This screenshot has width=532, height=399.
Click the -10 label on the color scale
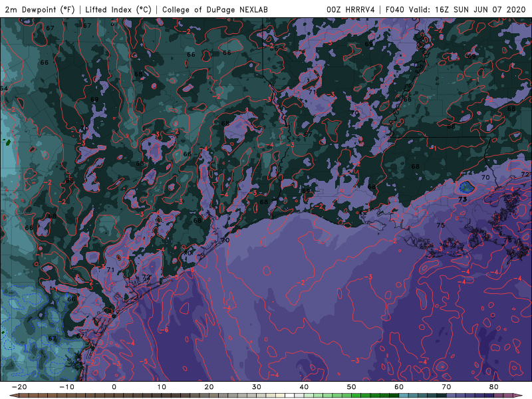[66, 387]
